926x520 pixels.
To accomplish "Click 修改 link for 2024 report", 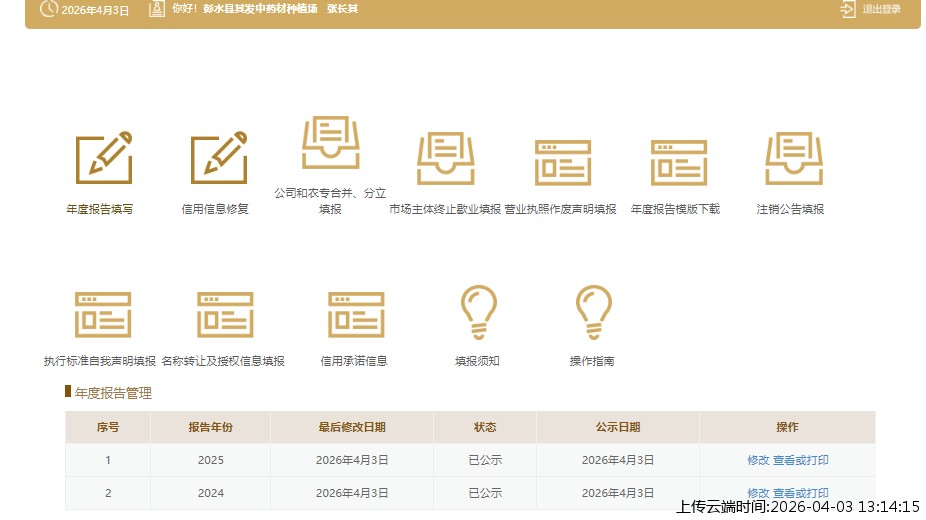I will click(x=758, y=493).
